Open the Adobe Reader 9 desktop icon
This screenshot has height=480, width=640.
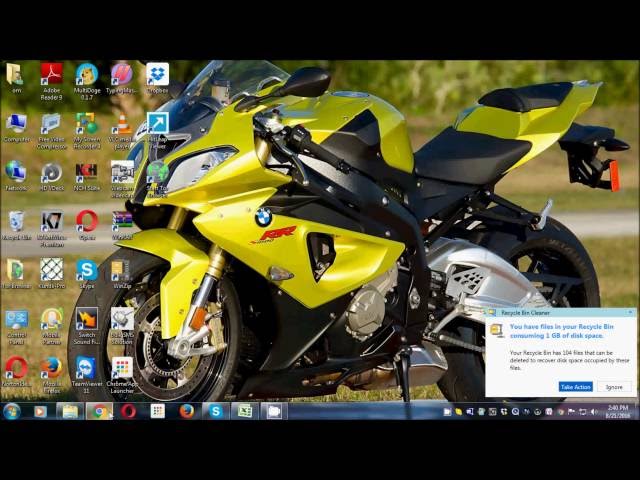51,81
